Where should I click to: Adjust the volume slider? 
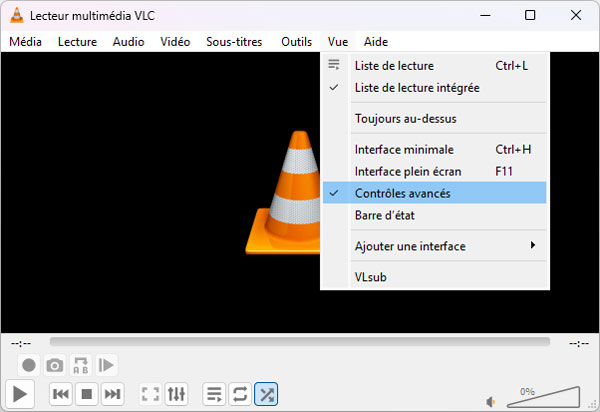pos(543,397)
